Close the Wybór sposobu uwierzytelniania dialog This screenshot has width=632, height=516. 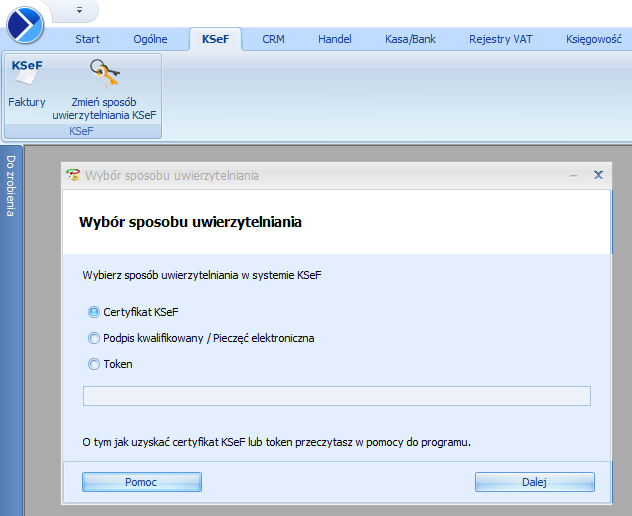tap(598, 175)
